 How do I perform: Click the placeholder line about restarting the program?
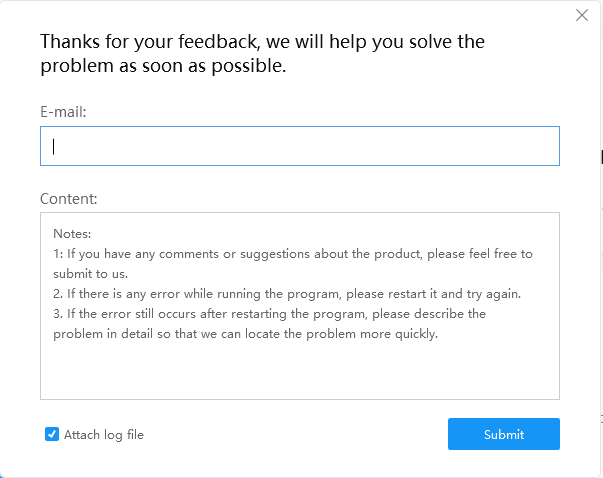pos(287,294)
